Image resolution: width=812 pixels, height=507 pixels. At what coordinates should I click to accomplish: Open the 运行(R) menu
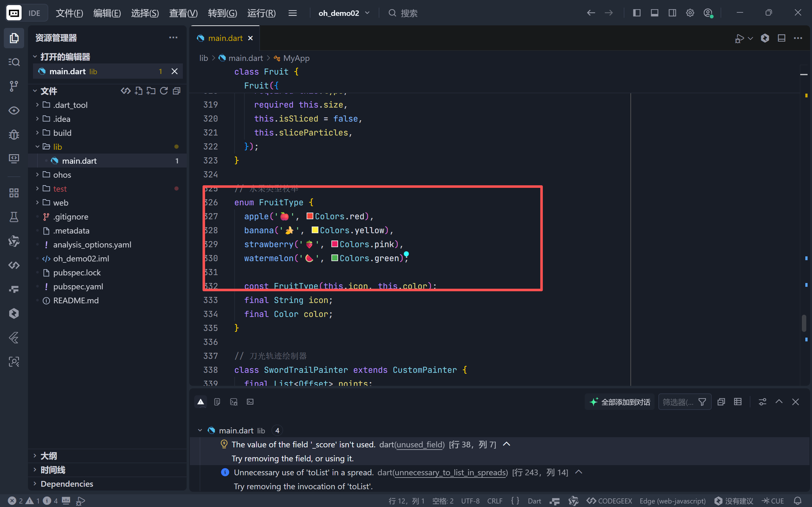pos(261,13)
